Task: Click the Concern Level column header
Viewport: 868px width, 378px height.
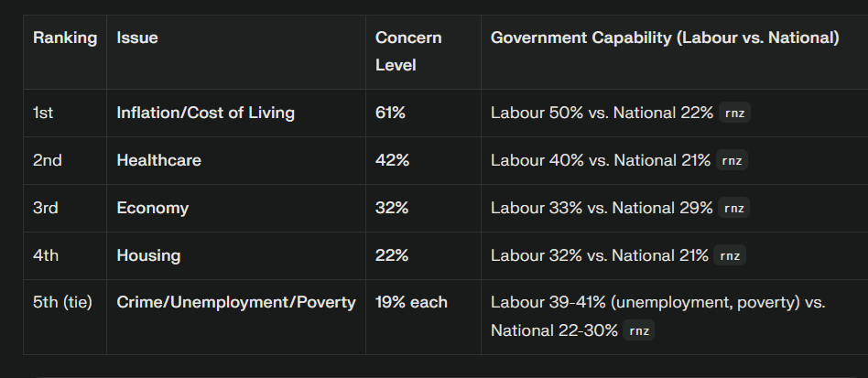Action: pos(408,51)
